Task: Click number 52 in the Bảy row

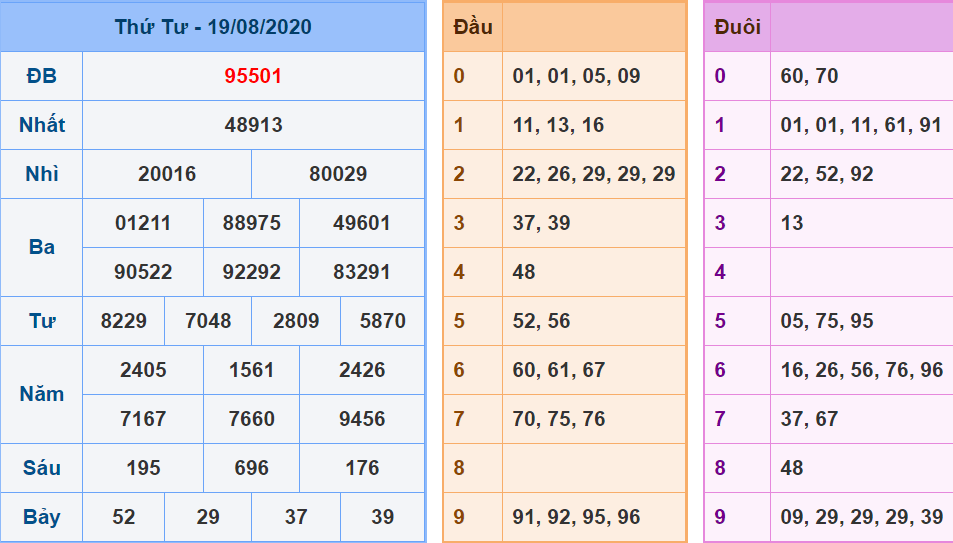Action: (124, 517)
